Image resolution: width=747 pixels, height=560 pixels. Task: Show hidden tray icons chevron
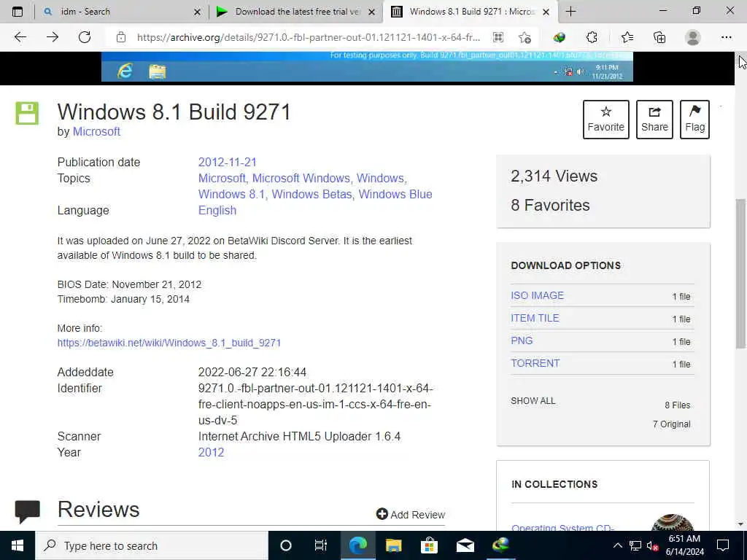coord(617,545)
